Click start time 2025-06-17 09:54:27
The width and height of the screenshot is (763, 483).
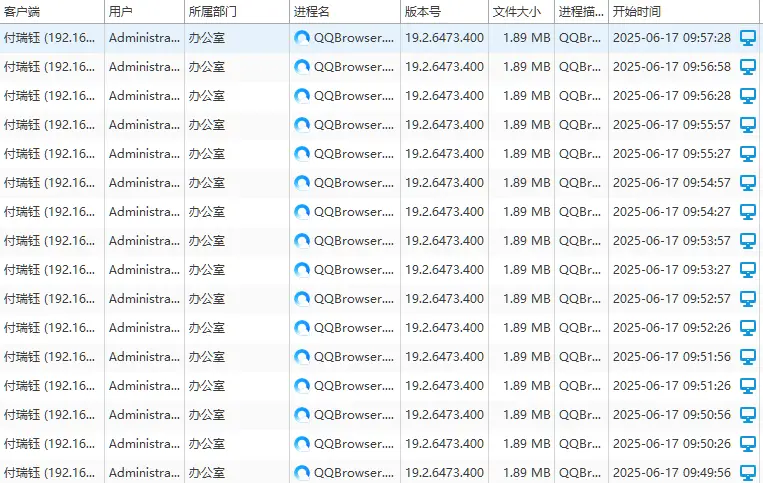click(672, 212)
